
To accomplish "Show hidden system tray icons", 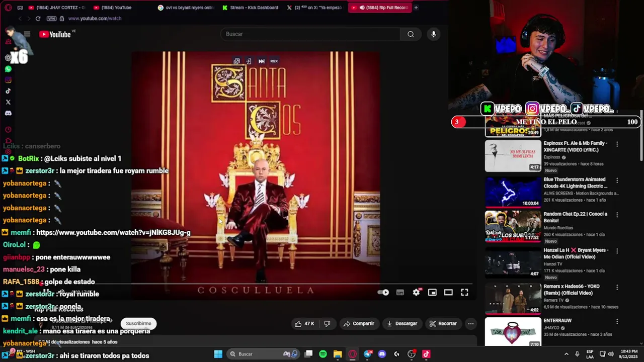I will click(566, 354).
